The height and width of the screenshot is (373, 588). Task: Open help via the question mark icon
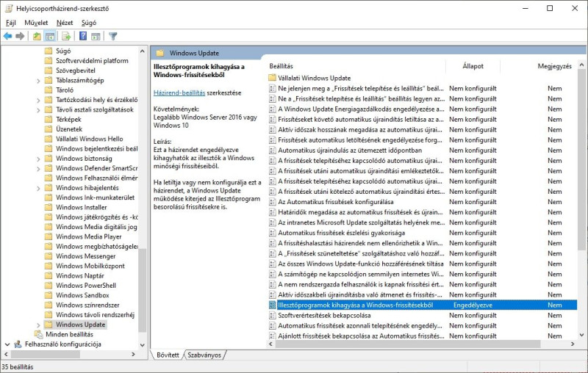pyautogui.click(x=83, y=36)
